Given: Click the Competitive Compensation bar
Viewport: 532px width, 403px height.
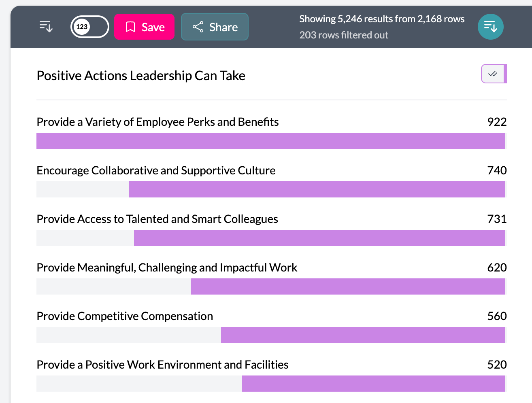Looking at the screenshot, I should [x=363, y=335].
